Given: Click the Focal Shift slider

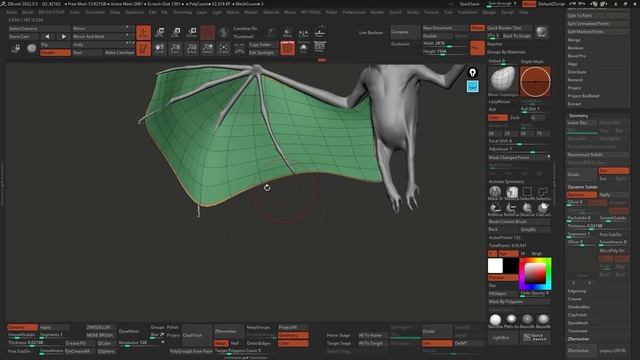Looking at the screenshot, I should pos(519,141).
